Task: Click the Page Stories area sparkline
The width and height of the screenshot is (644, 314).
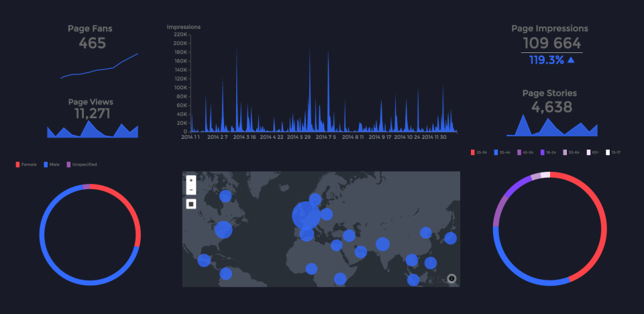Action: (552, 125)
